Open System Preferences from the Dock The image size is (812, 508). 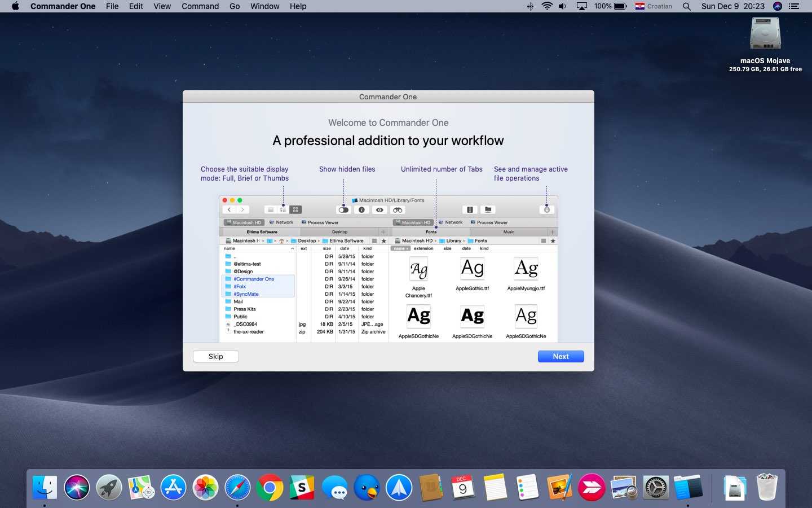(656, 487)
